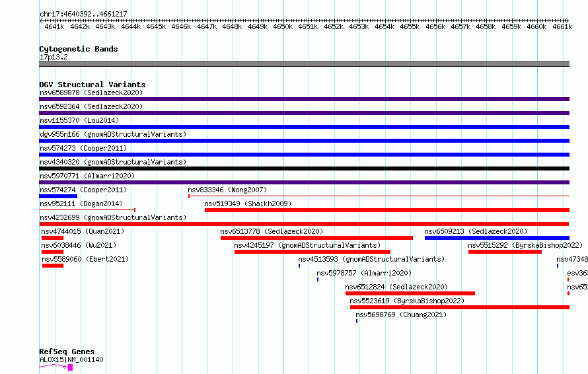This screenshot has width=588, height=374.
Task: Click the Cytogenetic Bands track title
Action: 79,49
